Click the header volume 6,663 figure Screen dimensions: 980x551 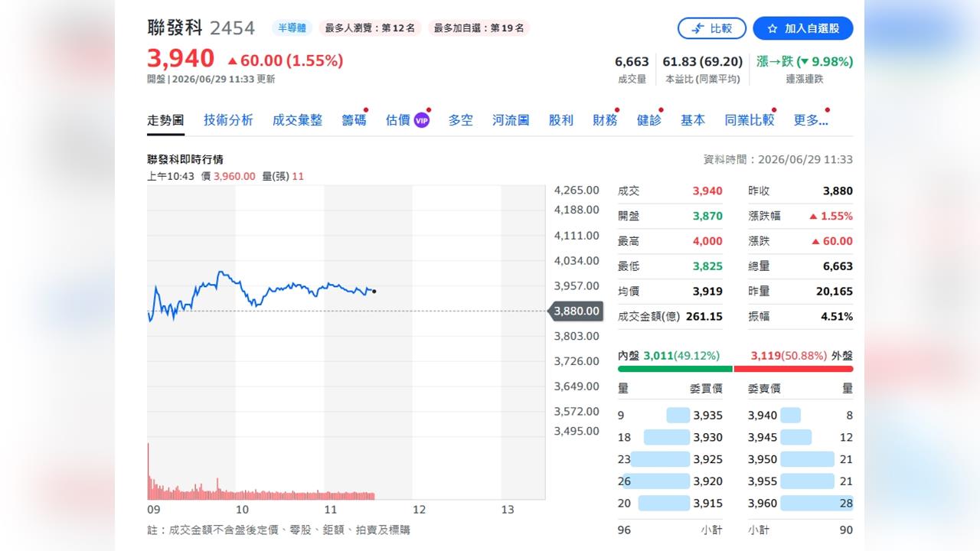632,61
